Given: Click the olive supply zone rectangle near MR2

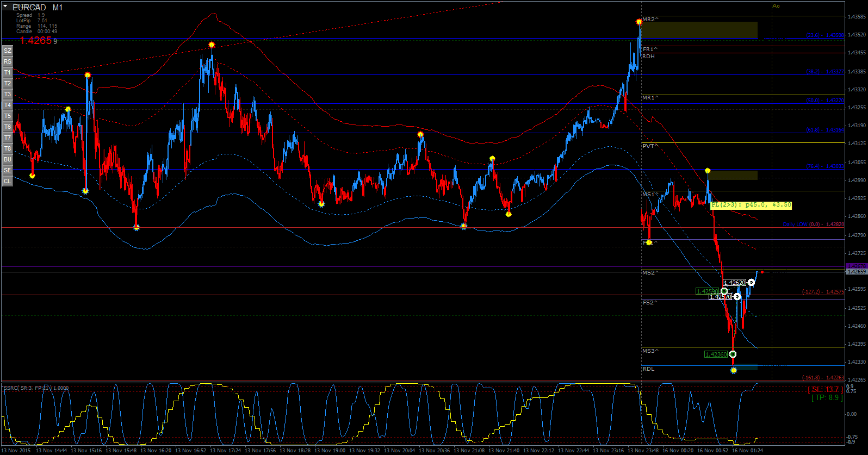Looking at the screenshot, I should 699,30.
